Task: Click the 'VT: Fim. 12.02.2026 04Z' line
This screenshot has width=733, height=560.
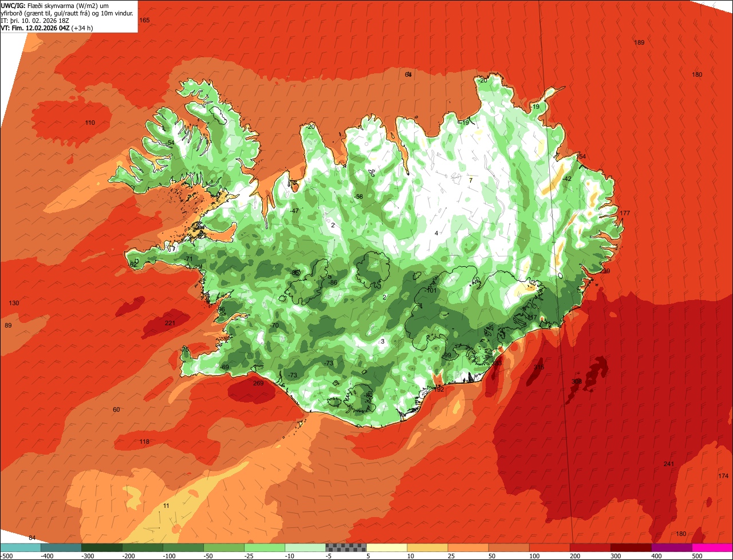Action: coord(46,27)
